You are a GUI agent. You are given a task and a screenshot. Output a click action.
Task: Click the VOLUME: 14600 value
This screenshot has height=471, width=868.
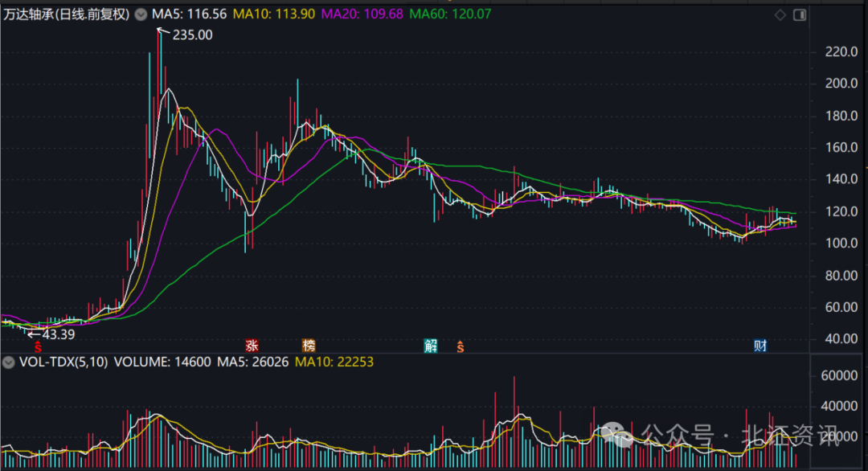click(162, 362)
